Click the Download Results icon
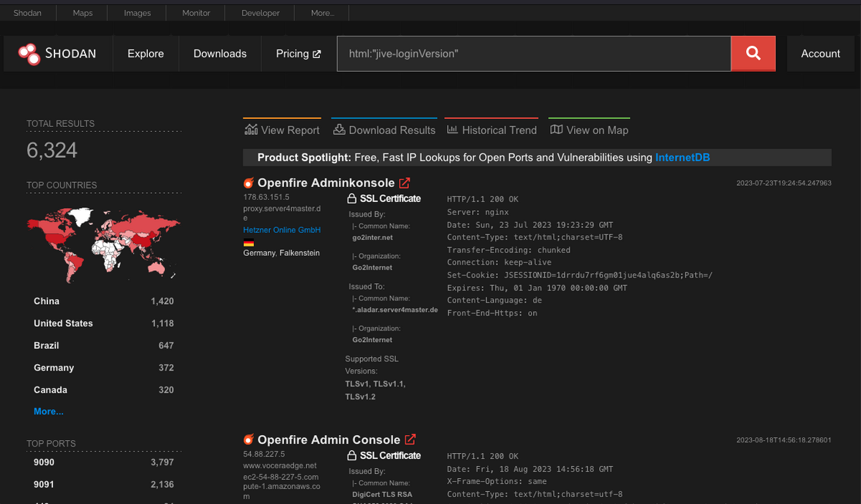This screenshot has height=504, width=861. click(339, 129)
